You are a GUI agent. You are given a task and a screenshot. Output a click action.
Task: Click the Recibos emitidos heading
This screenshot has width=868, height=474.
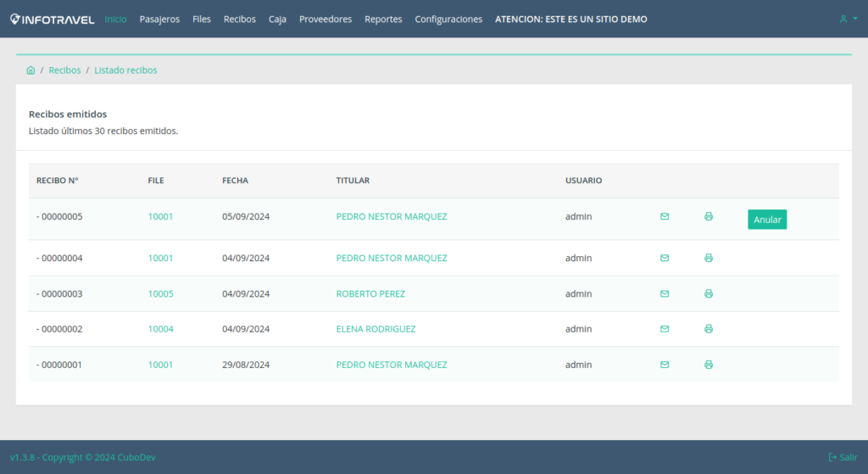point(68,114)
